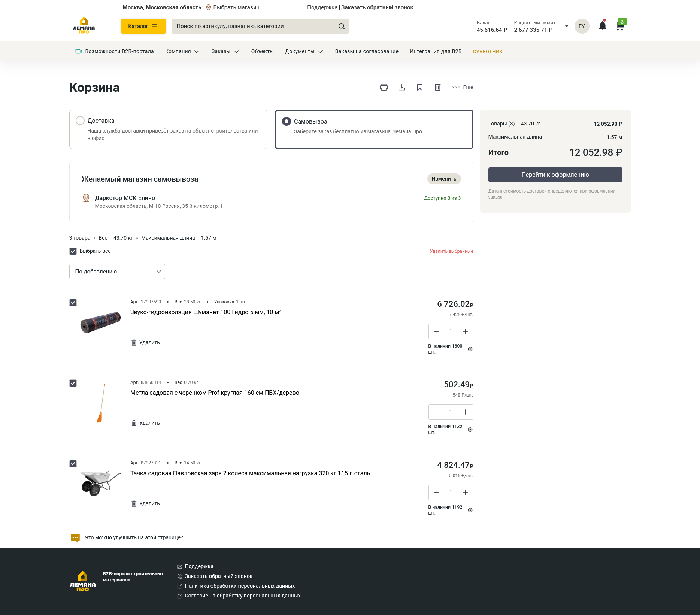Click Москва, Московская область region selector
This screenshot has height=615, width=700.
point(162,7)
